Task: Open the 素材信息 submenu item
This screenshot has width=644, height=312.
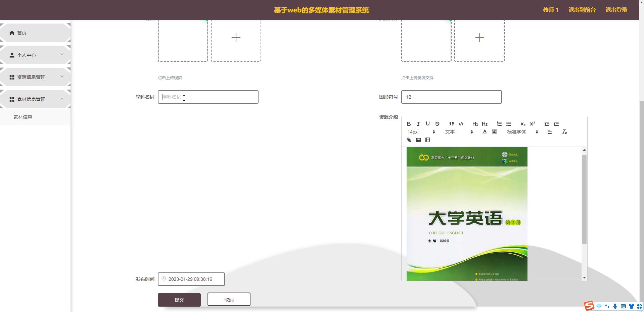Action: (x=35, y=117)
